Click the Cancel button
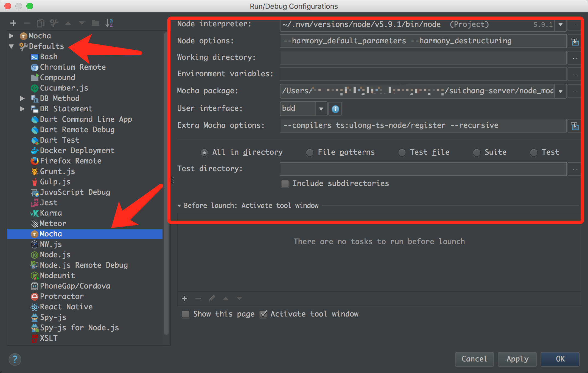 [474, 359]
